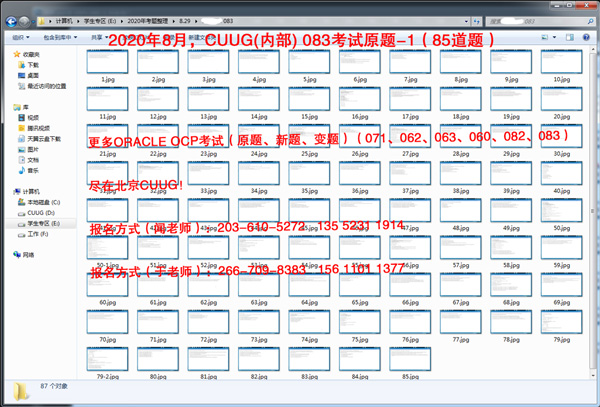Expand address bar history dropdown arrow
Screen dimensions: 600x407
(x=466, y=21)
